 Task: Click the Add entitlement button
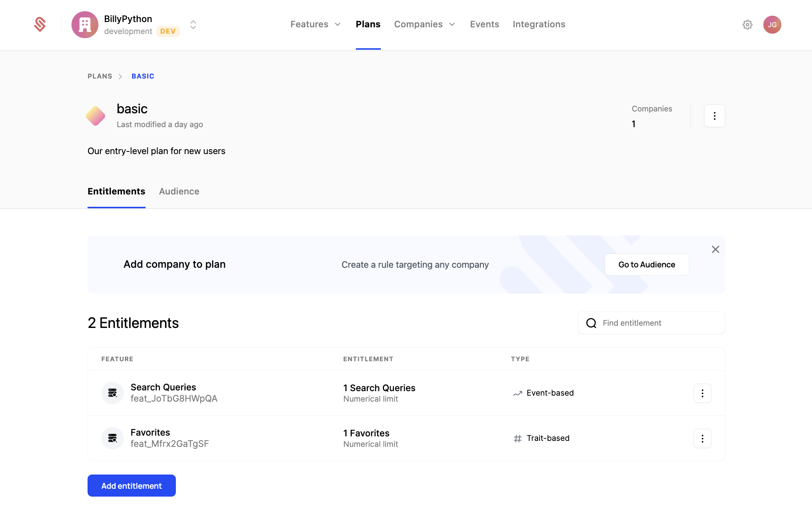131,486
